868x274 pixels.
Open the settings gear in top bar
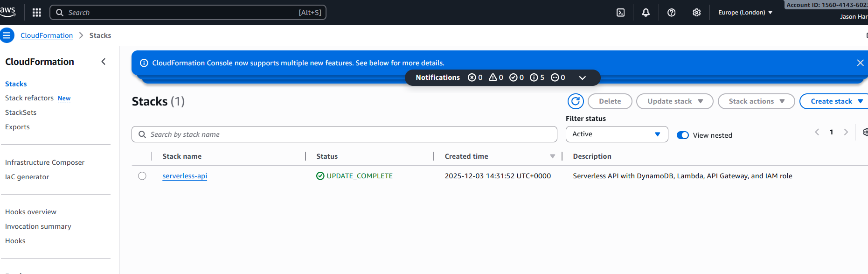point(696,13)
